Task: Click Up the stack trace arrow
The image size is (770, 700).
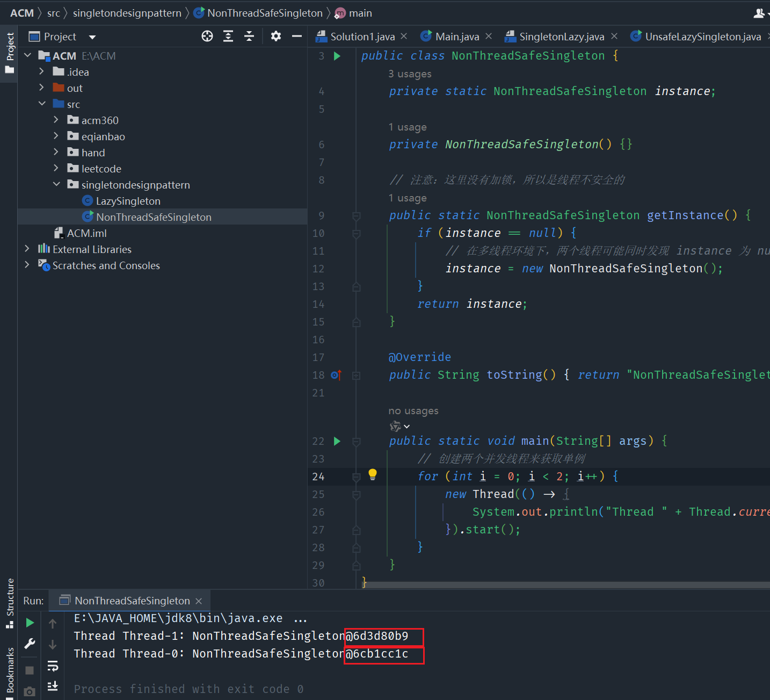Action: click(x=53, y=624)
